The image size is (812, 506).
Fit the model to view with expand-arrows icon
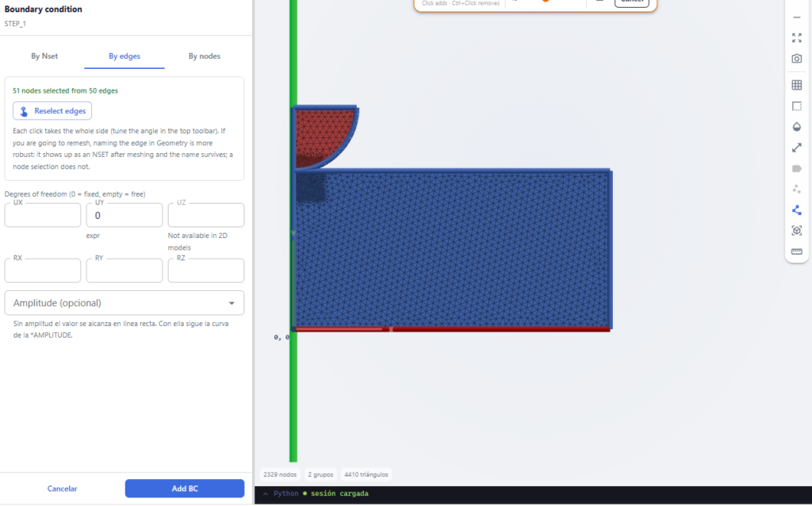click(x=796, y=38)
